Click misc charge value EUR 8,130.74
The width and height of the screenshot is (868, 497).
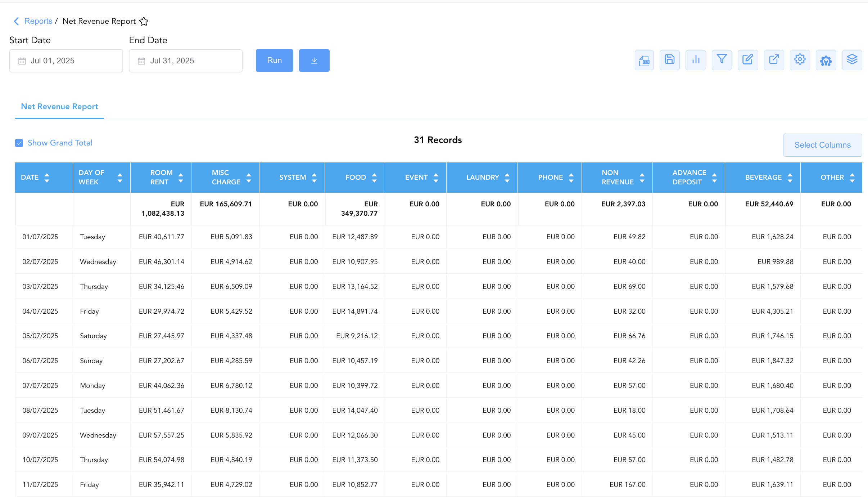[x=231, y=411]
